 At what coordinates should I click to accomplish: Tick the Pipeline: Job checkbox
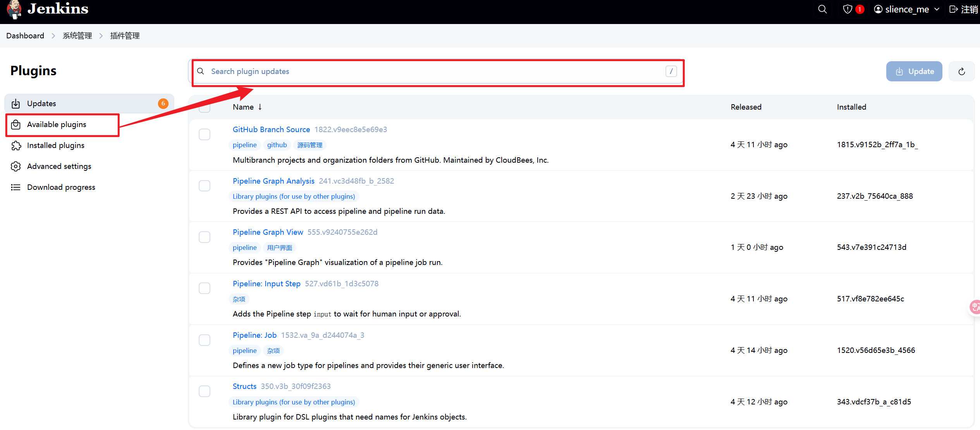coord(205,340)
